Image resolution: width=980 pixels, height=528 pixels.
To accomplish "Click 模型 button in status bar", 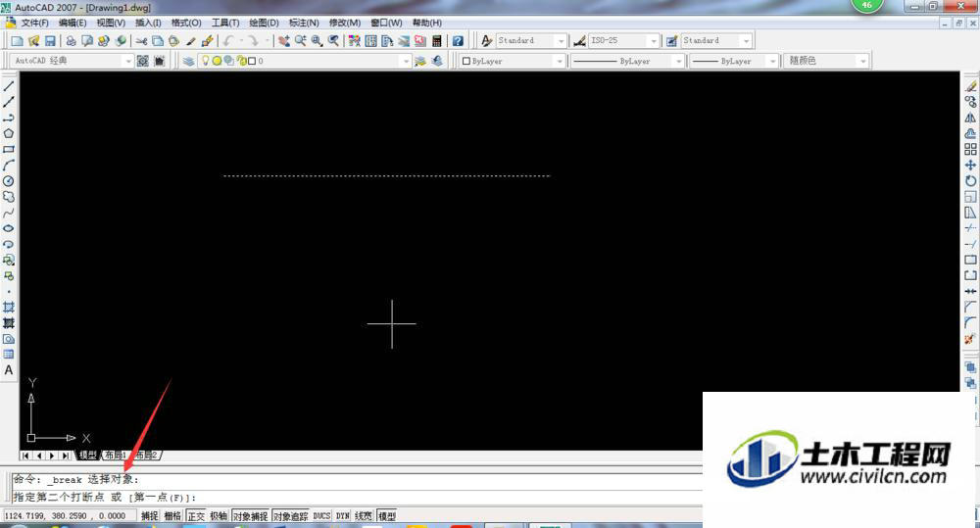I will pos(387,515).
